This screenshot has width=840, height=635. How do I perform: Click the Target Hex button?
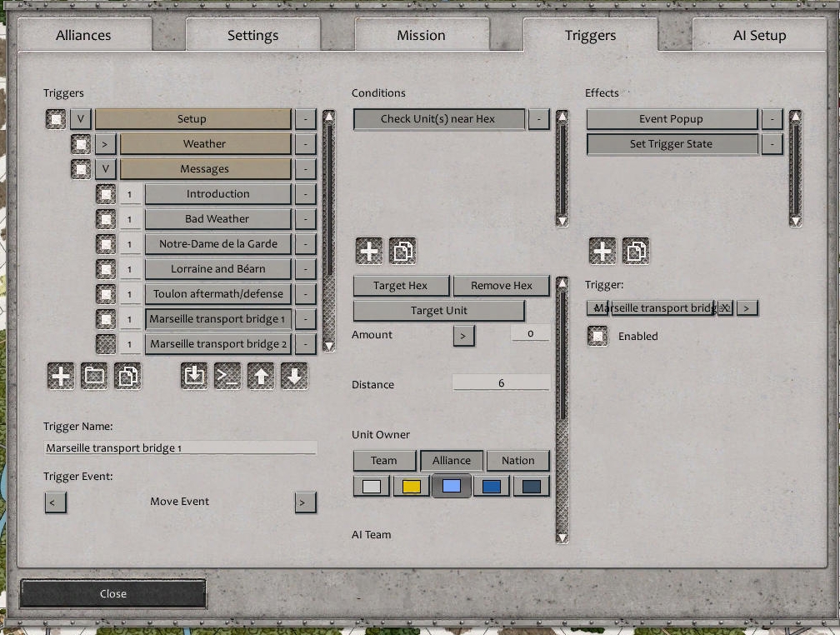pos(401,285)
